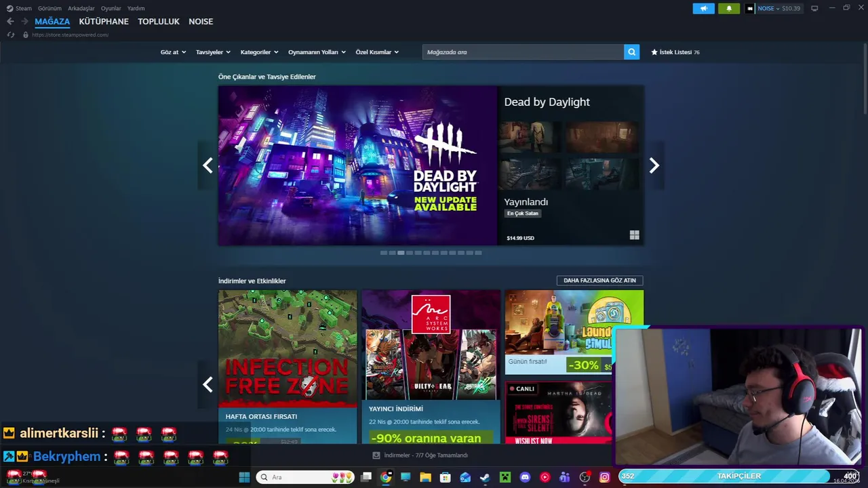The height and width of the screenshot is (488, 868).
Task: Open the NOISE account wallet dropdown
Action: pyautogui.click(x=773, y=8)
